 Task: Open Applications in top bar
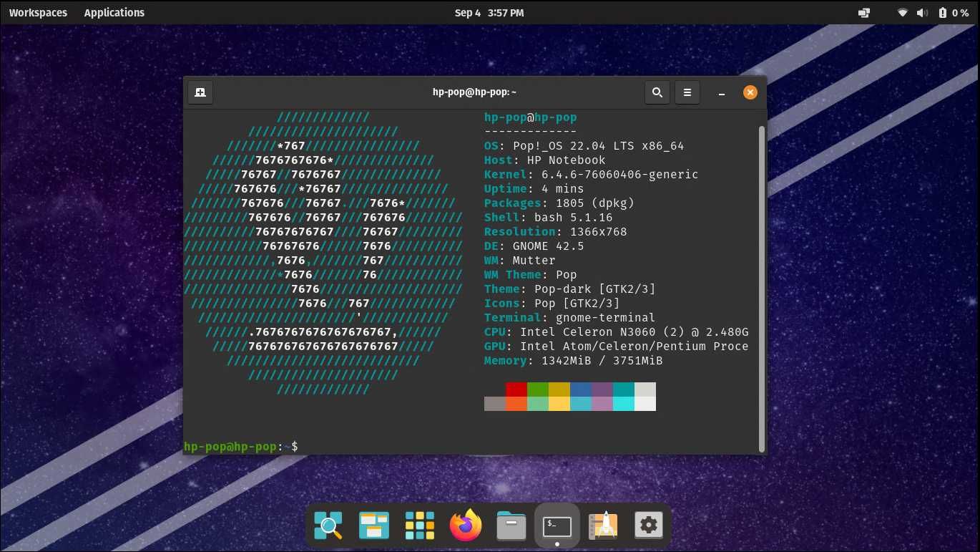coord(114,13)
